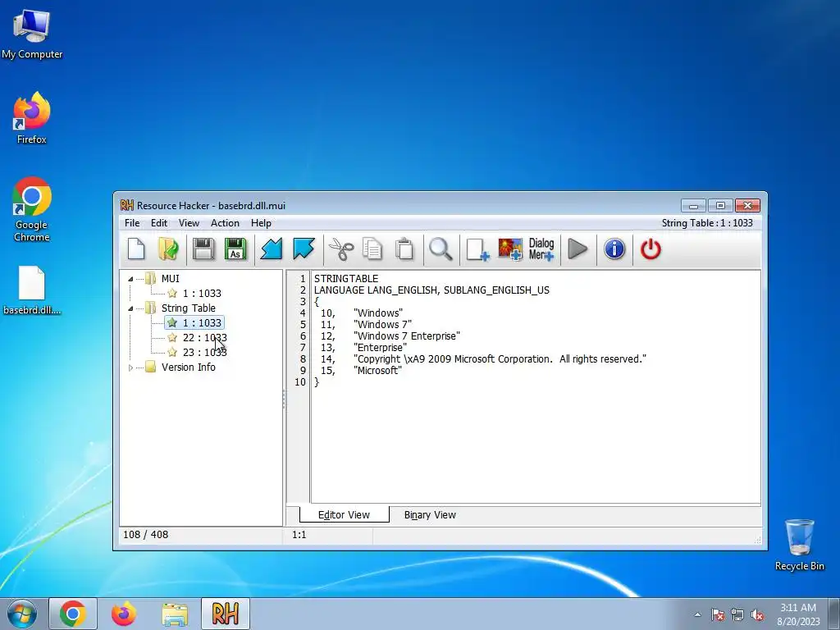Click the String Table : 1 : 1033 label
This screenshot has width=840, height=630.
[707, 223]
